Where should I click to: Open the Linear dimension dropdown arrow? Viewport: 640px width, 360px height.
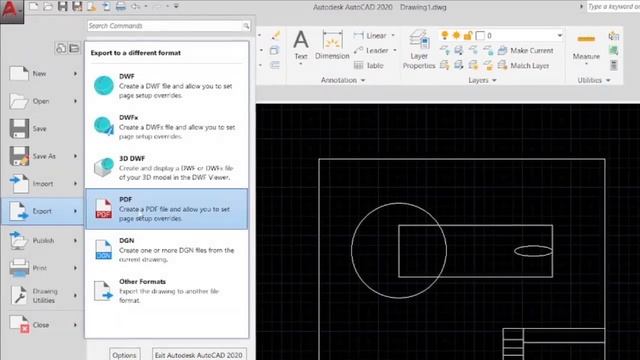point(393,36)
